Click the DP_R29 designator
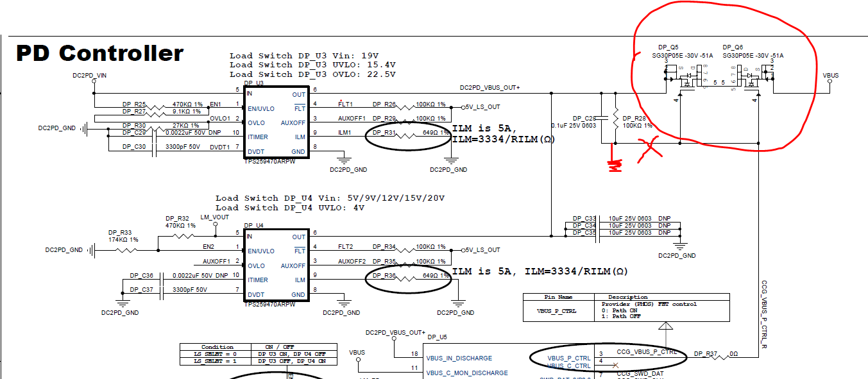Viewport: 868px width, 379px height. coord(384,119)
